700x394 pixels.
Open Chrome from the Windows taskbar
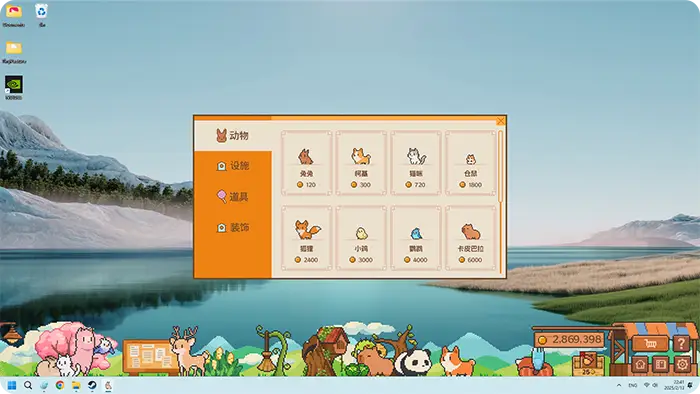coord(60,385)
